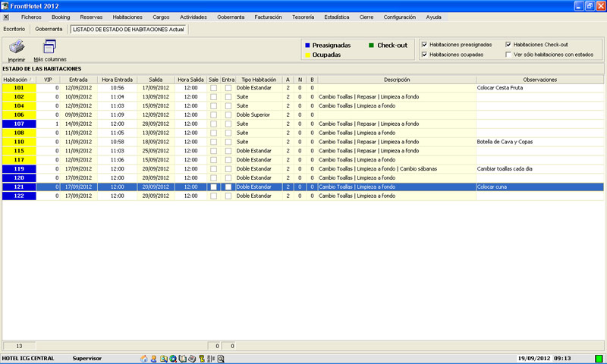This screenshot has height=364, width=607.
Task: Uncheck Habitaciones preasignadas checkbox
Action: [425, 45]
